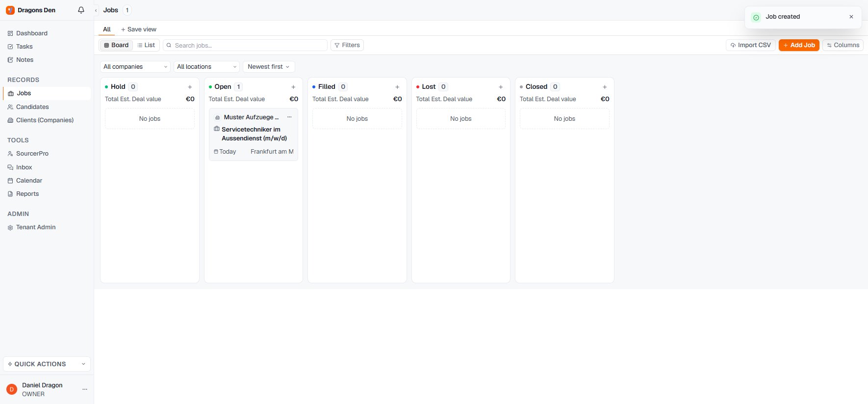Add a job in Closed column

click(x=605, y=87)
